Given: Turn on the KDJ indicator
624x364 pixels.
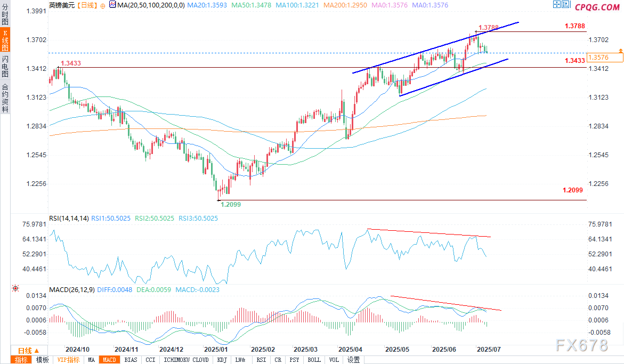Looking at the screenshot, I should point(221,360).
